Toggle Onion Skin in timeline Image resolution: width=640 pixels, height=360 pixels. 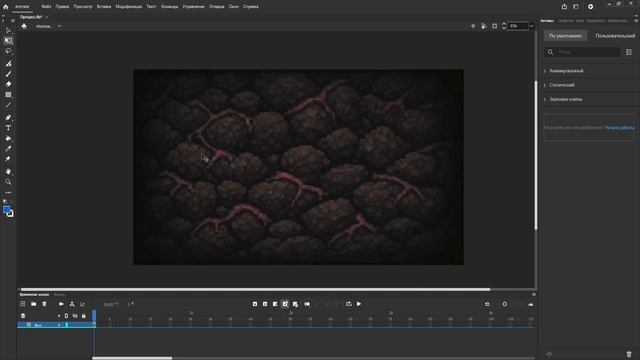307,304
